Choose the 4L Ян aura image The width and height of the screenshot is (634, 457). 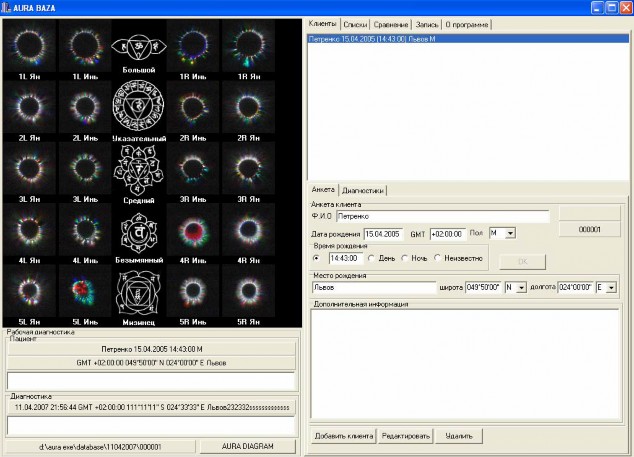[x=29, y=230]
